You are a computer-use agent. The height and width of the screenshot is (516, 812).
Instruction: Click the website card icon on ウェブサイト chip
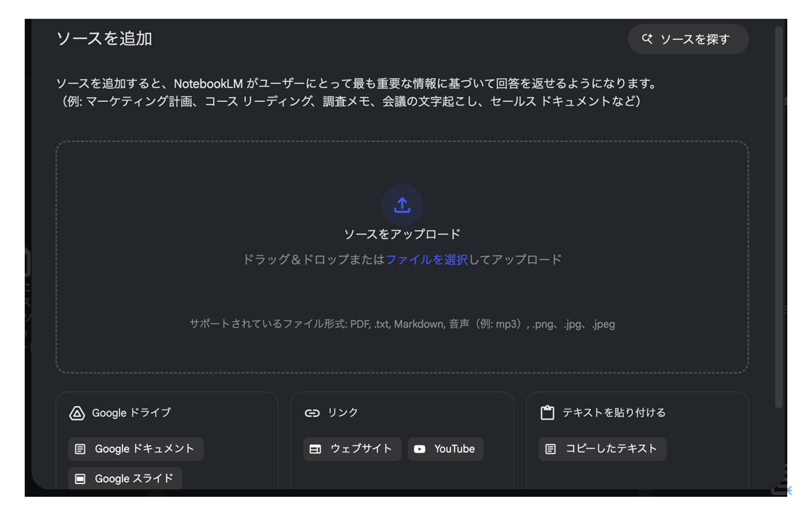(x=315, y=449)
